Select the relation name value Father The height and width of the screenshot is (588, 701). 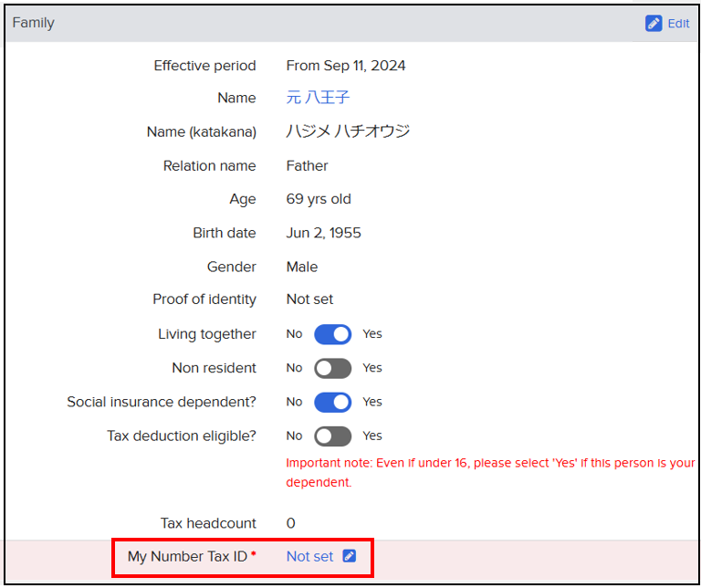tap(307, 165)
